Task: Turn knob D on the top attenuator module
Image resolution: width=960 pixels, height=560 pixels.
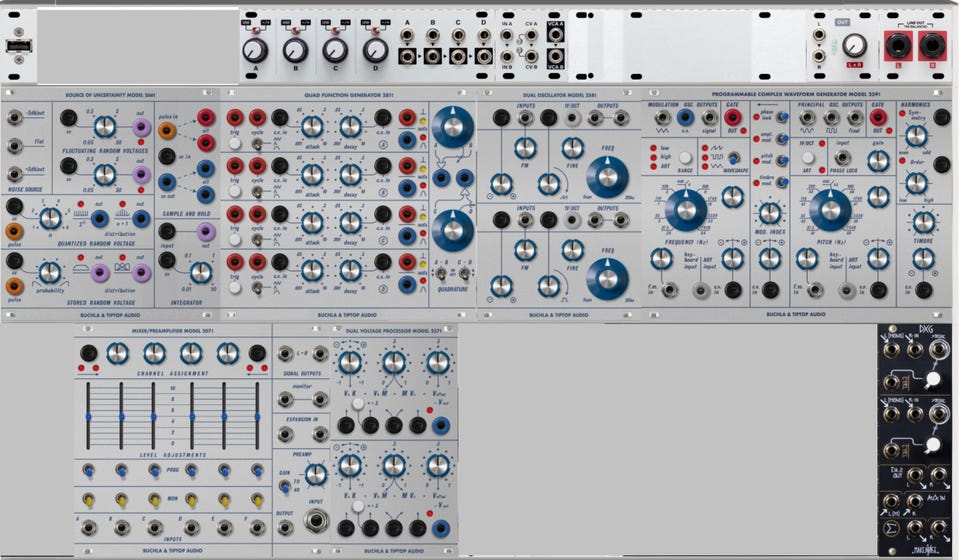Action: click(375, 51)
